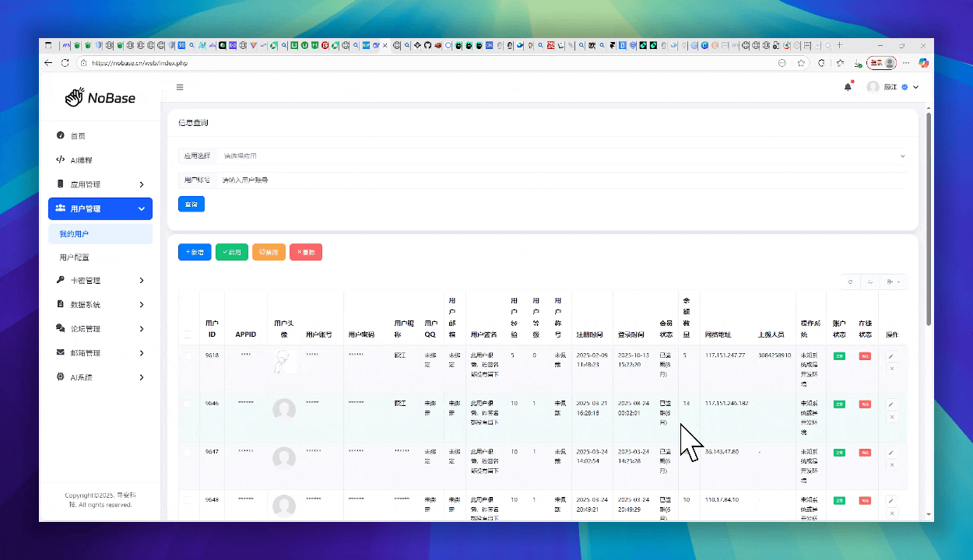Toggle the select-all checkbox in table header

[x=188, y=334]
